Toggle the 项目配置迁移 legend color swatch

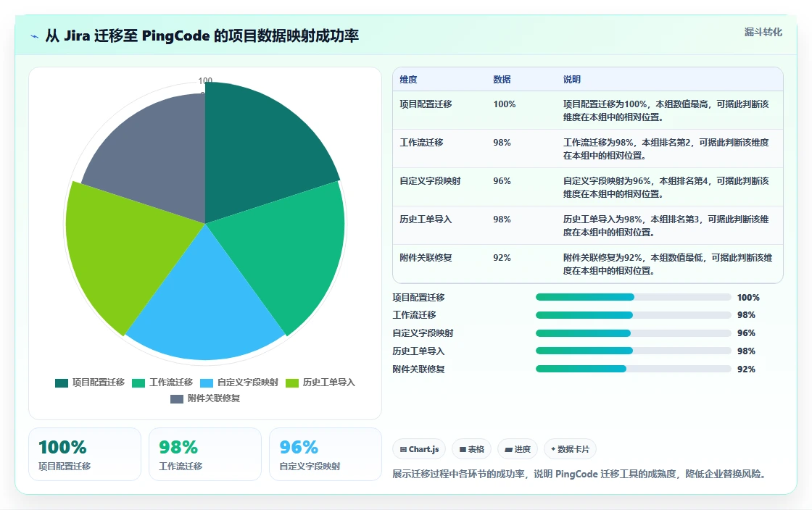62,382
